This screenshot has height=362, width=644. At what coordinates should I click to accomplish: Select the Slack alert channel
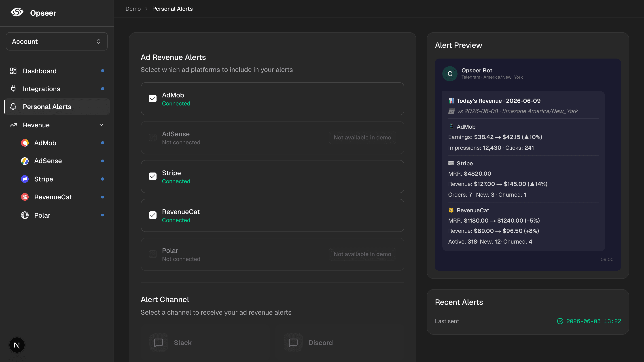click(x=205, y=343)
